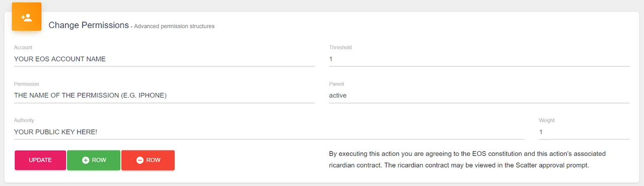Click the orange add-person icon
Viewport: 644px width, 186px height.
[27, 17]
